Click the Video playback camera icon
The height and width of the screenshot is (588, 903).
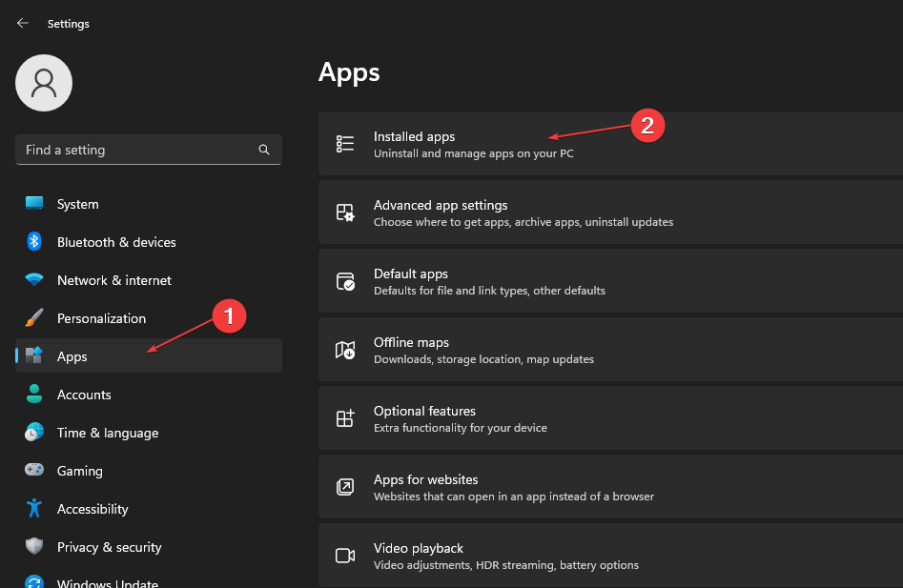(x=345, y=556)
